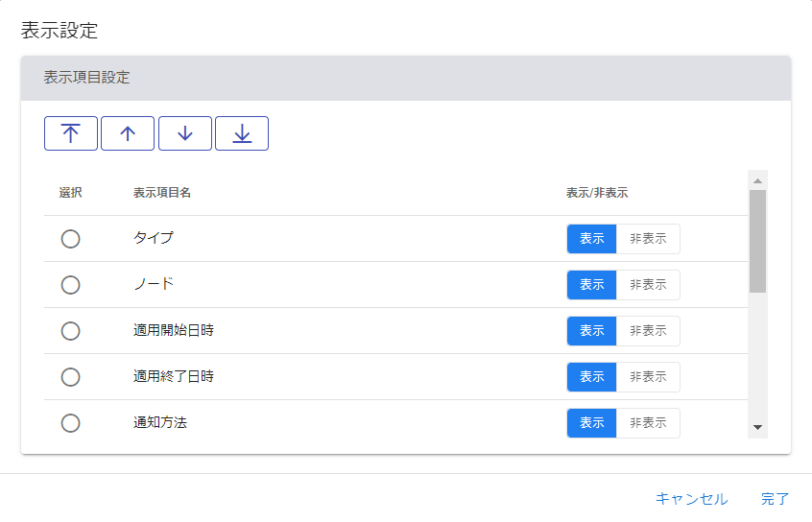
Task: Click the scrollbar up arrow
Action: pos(757,180)
